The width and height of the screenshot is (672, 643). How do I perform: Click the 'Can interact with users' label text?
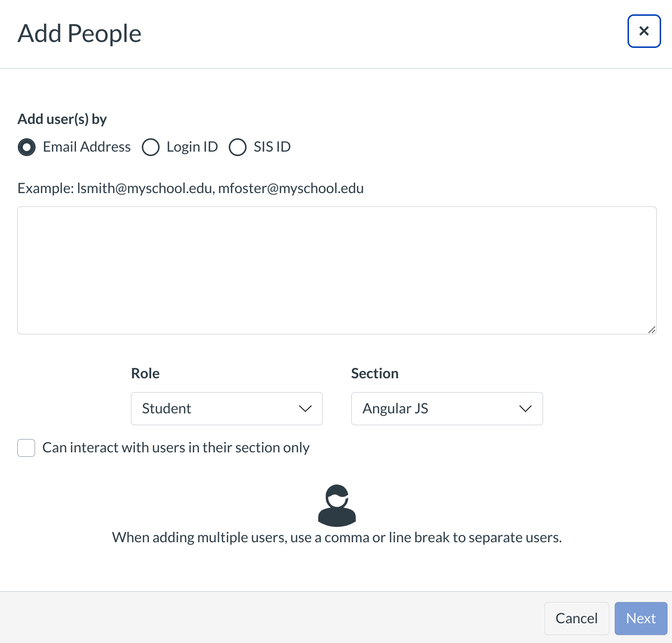coord(176,447)
